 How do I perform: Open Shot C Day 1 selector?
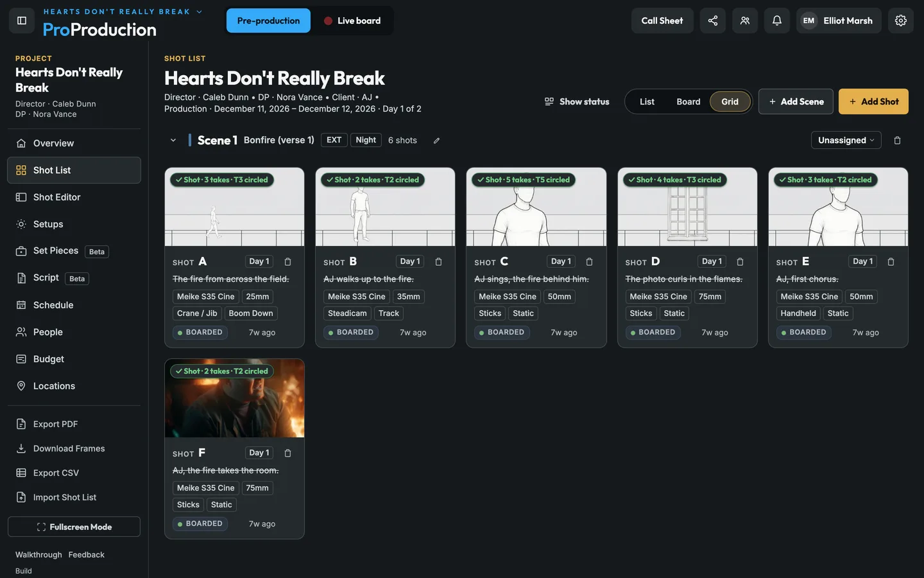(x=561, y=261)
